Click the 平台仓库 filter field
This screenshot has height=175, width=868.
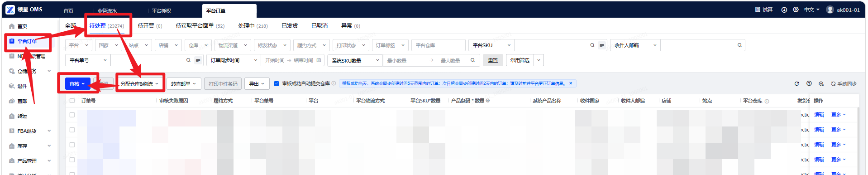tap(438, 45)
